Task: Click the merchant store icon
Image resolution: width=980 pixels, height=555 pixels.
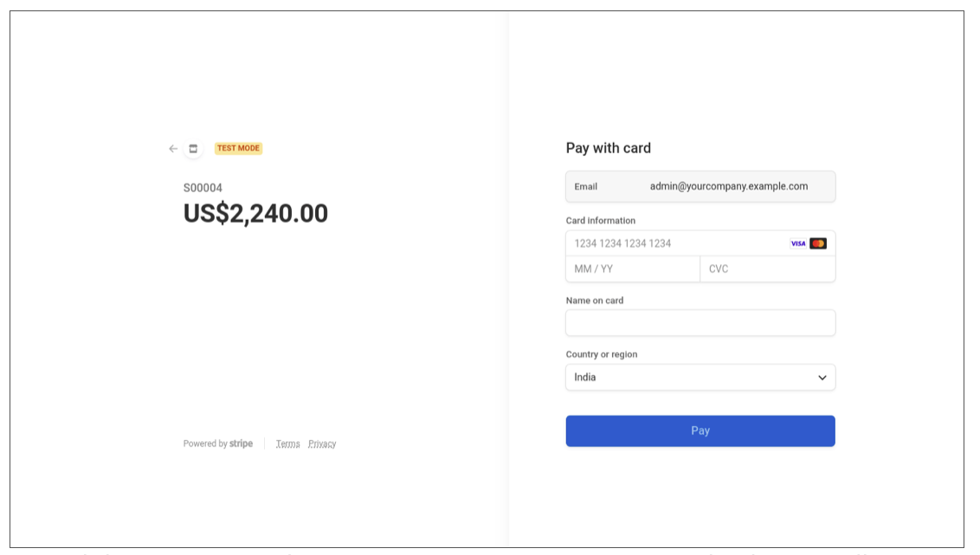Action: pyautogui.click(x=193, y=149)
